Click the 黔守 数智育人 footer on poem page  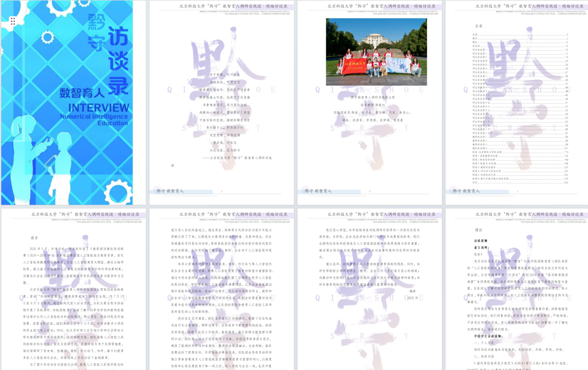(x=170, y=191)
